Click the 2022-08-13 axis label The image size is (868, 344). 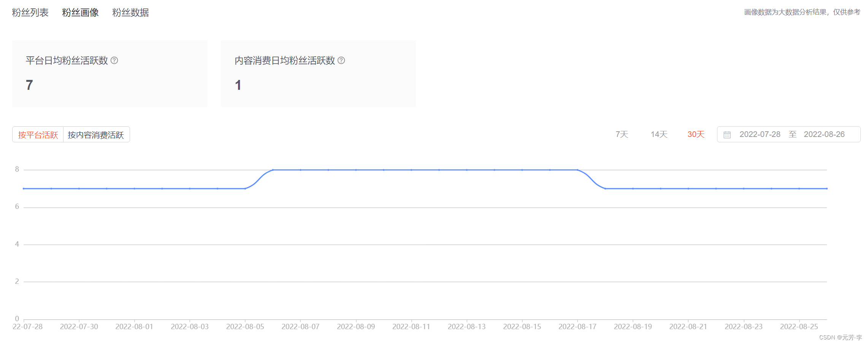click(x=467, y=326)
